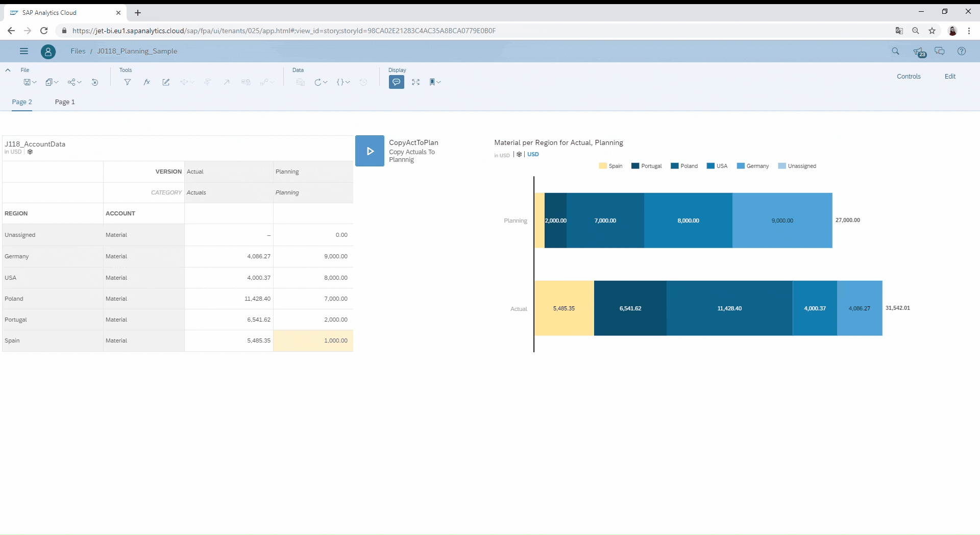Image resolution: width=980 pixels, height=535 pixels.
Task: Click the greyed history clock icon
Action: click(x=363, y=82)
